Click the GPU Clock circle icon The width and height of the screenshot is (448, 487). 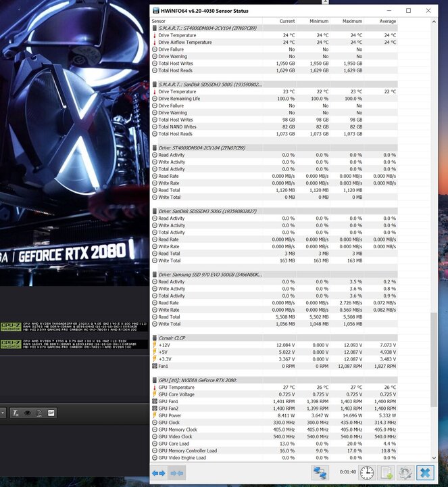[x=155, y=422]
